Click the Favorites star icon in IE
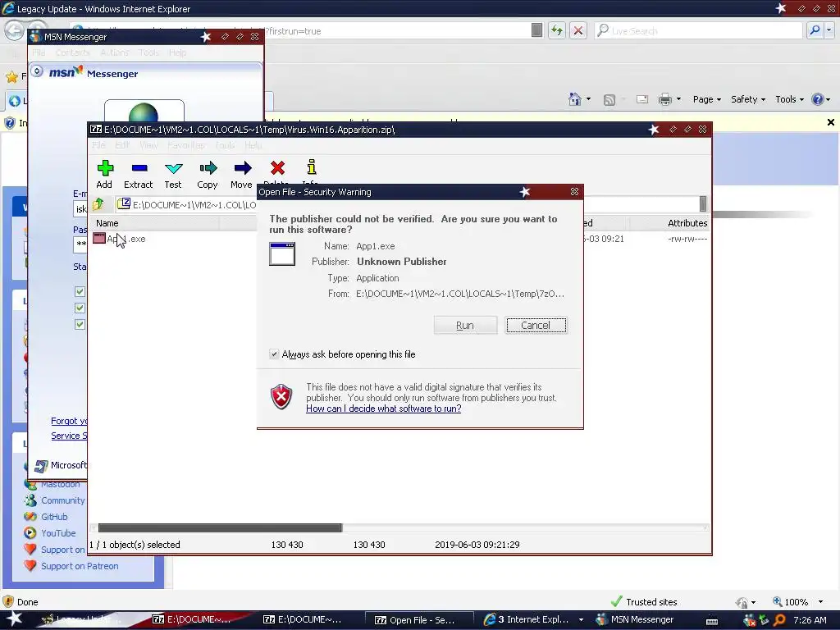 11,76
